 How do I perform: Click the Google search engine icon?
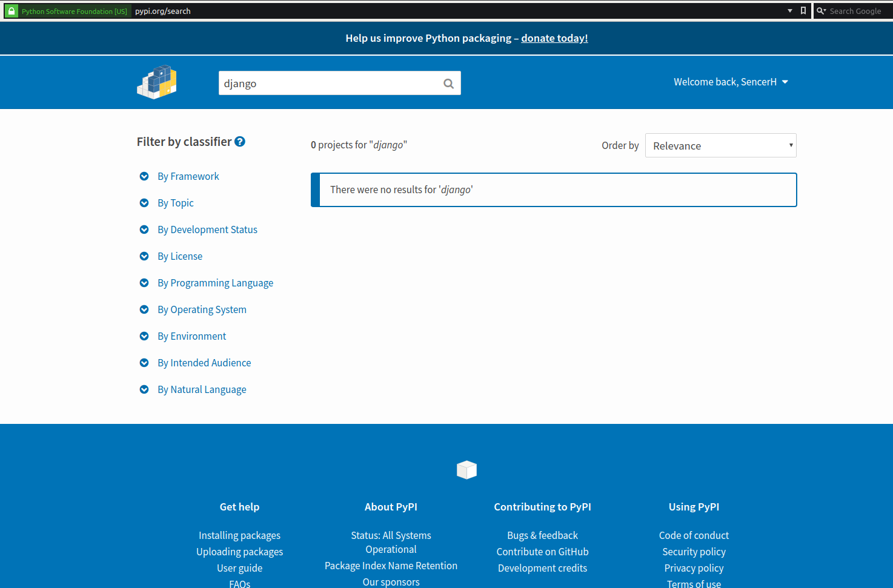pos(821,11)
